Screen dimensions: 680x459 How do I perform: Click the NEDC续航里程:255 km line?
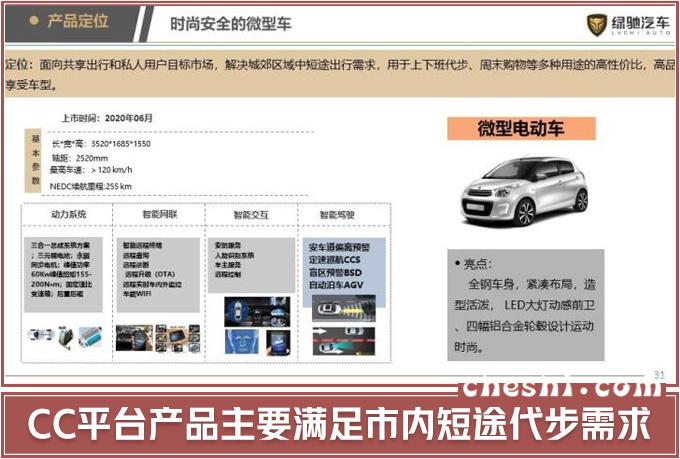(91, 186)
